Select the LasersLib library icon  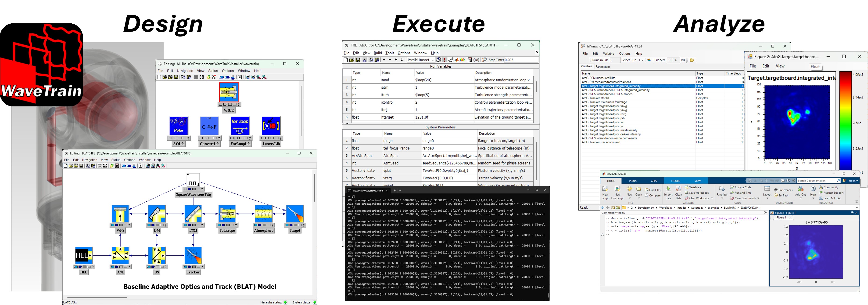271,126
